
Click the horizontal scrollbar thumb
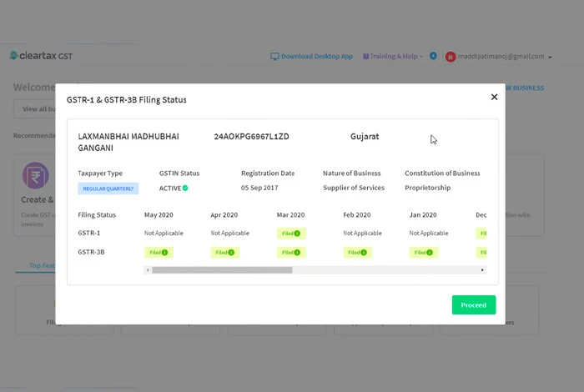pos(222,270)
